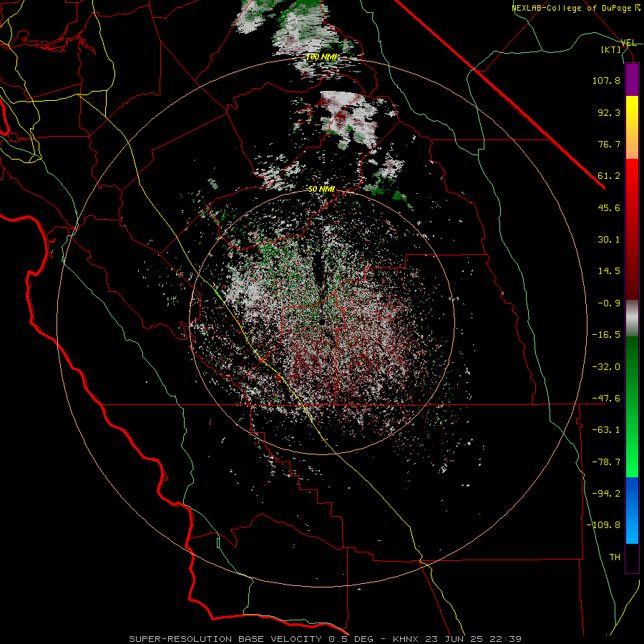Click the -94.2 velocity scale value
644x644 pixels.
click(x=606, y=494)
